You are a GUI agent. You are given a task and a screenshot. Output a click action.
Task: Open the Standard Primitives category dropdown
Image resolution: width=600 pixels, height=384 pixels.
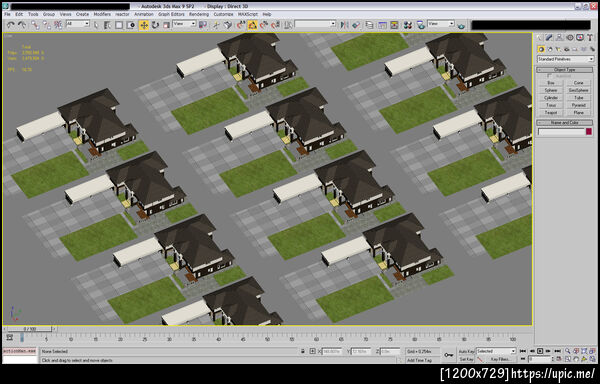coord(565,59)
